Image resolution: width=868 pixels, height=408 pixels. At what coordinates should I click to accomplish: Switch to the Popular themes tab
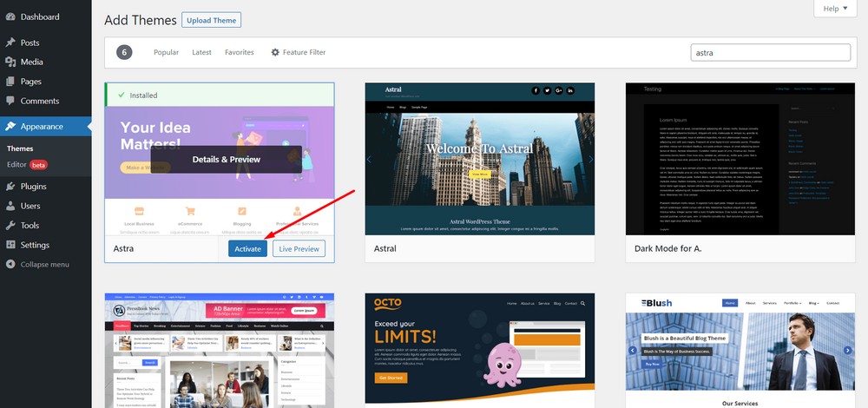(166, 52)
